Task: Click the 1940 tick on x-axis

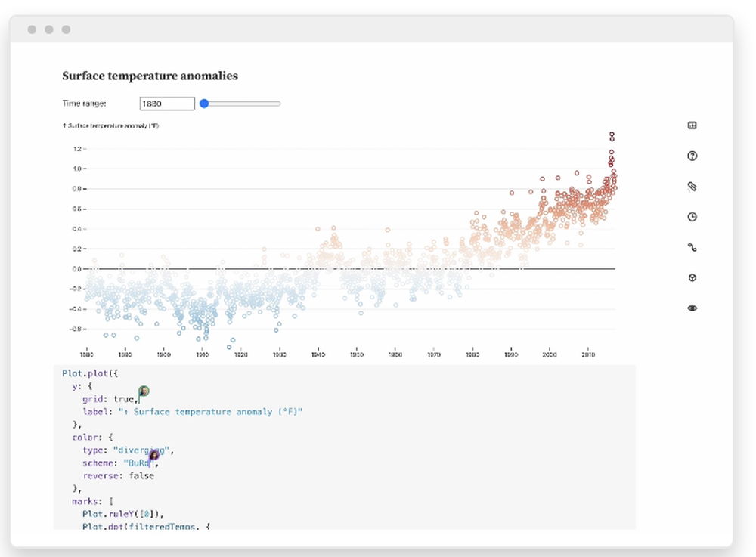Action: click(x=318, y=354)
